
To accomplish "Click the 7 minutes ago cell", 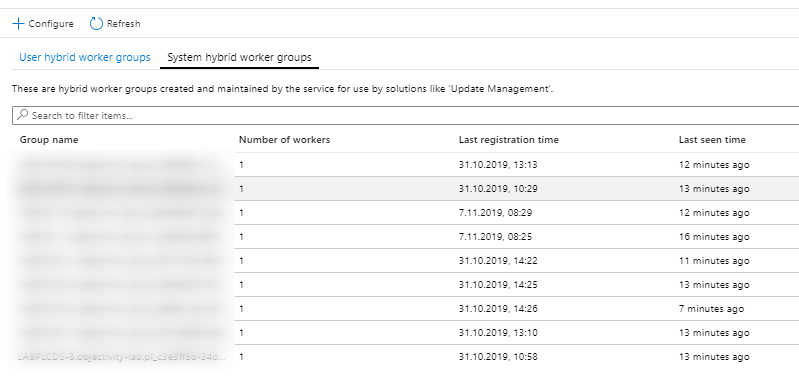I will [711, 308].
